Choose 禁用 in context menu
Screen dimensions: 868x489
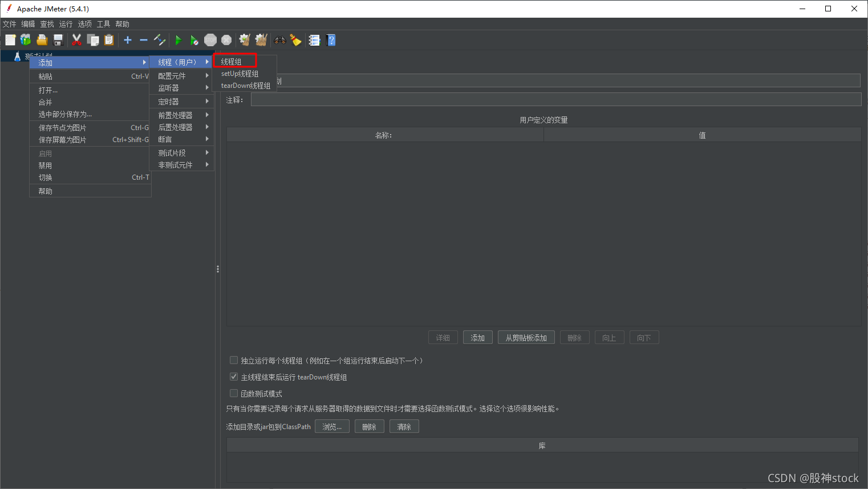click(90, 165)
